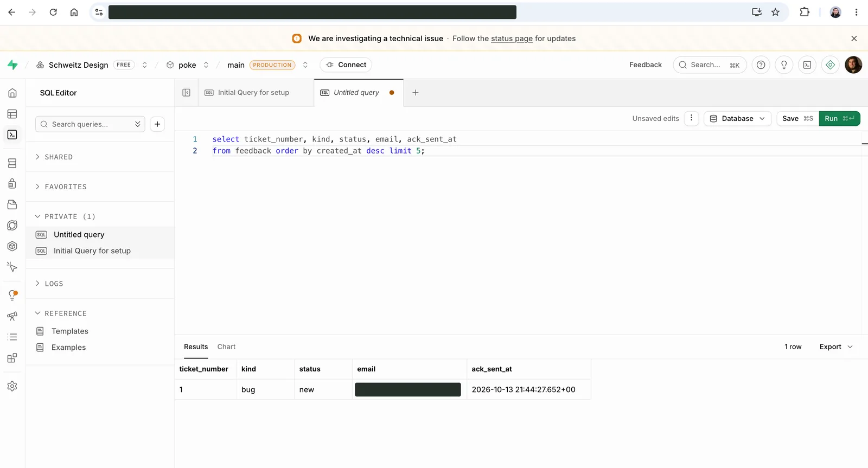Run the SQL query

[x=839, y=119]
